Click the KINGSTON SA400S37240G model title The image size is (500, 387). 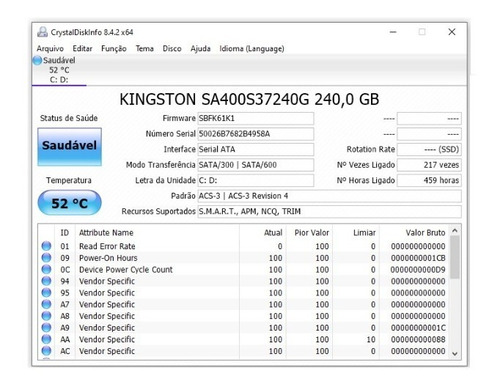click(249, 99)
